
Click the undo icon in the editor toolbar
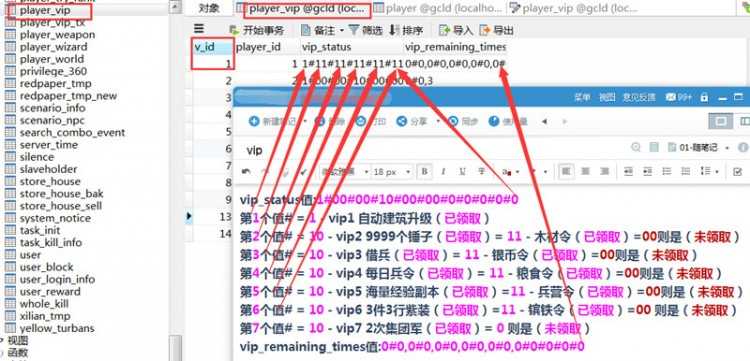click(246, 171)
